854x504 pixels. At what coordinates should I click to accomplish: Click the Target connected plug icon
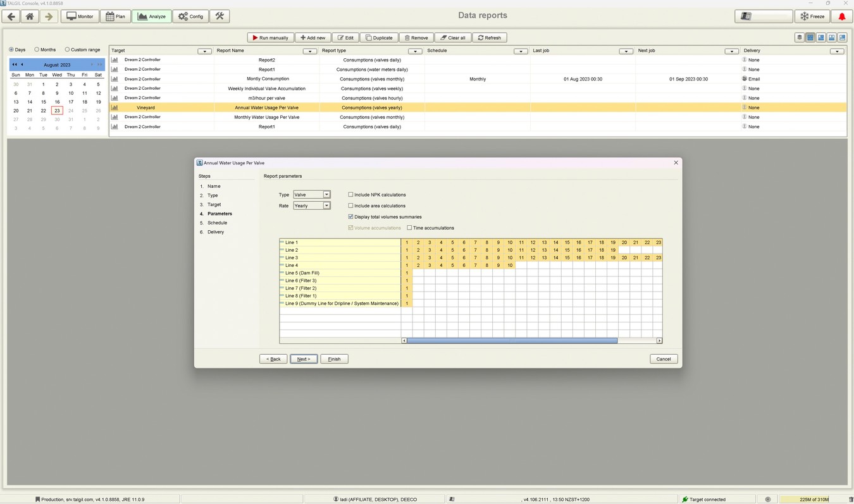click(685, 500)
